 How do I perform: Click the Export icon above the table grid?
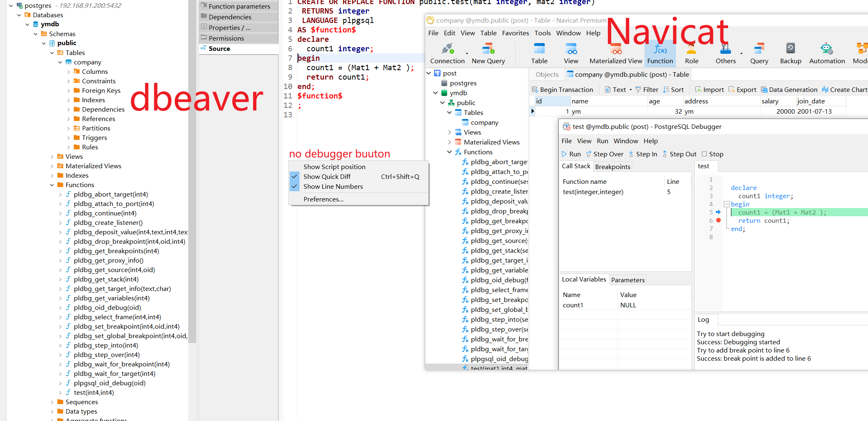pos(742,89)
